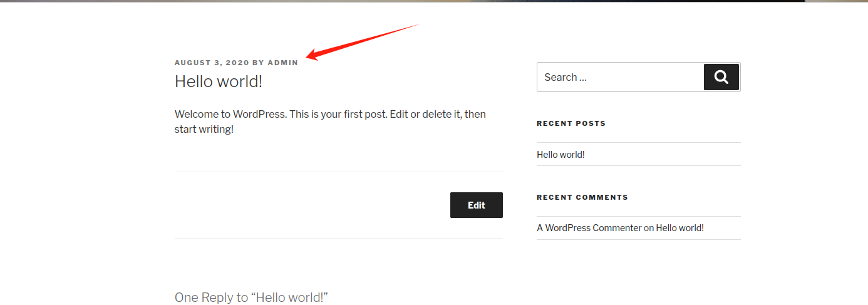Click the RECENT COMMENTS widget heading

[582, 197]
